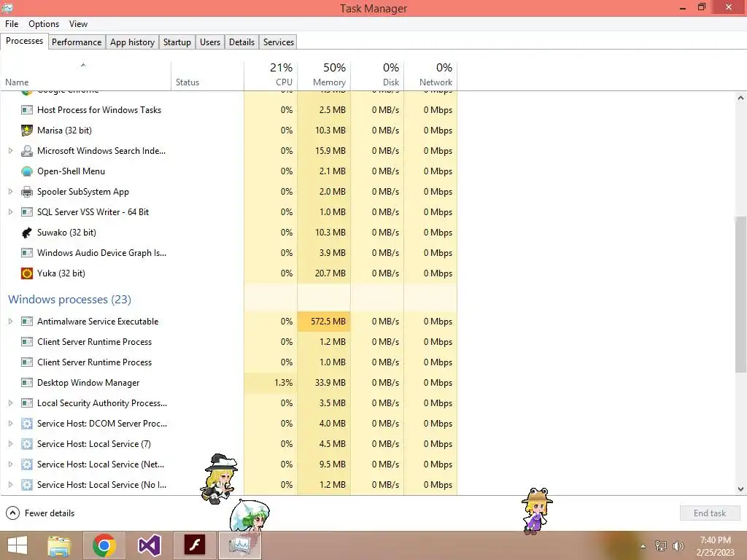The height and width of the screenshot is (560, 747).
Task: Expand SQL Server VSS Writer row
Action: [x=10, y=212]
